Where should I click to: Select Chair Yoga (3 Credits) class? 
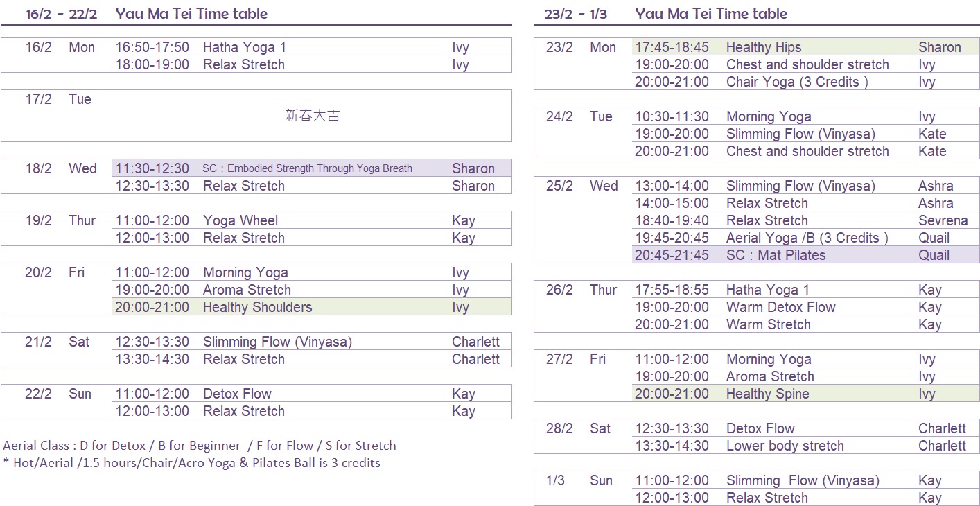tap(796, 82)
